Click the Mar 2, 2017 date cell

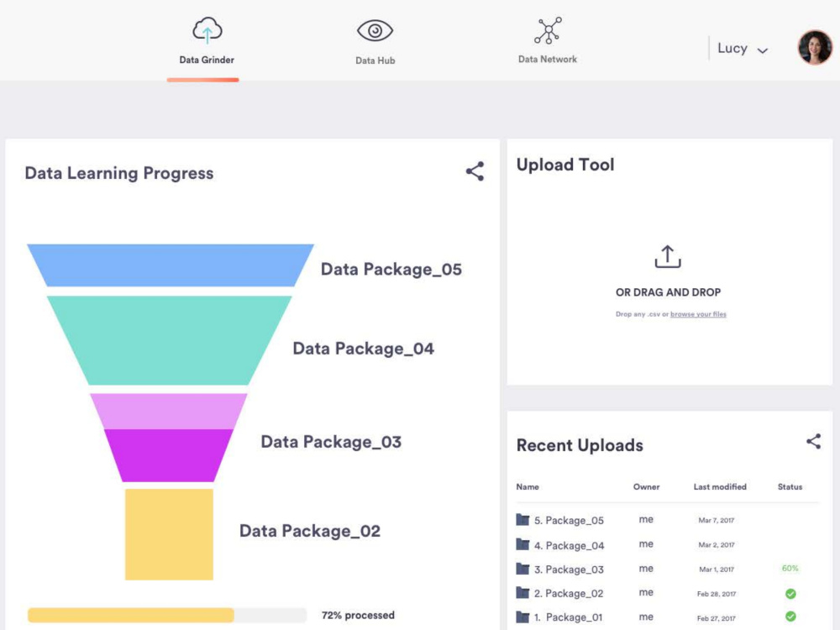point(717,545)
